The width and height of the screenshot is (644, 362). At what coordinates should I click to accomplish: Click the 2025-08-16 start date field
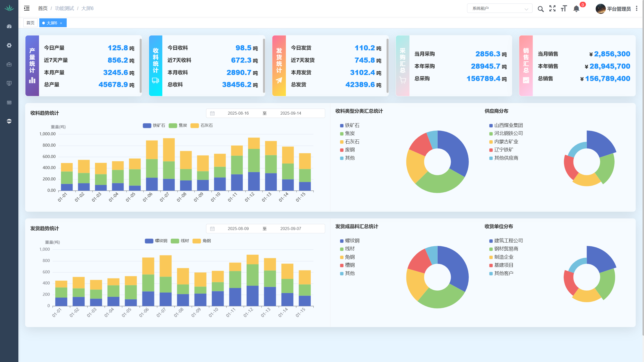point(238,113)
